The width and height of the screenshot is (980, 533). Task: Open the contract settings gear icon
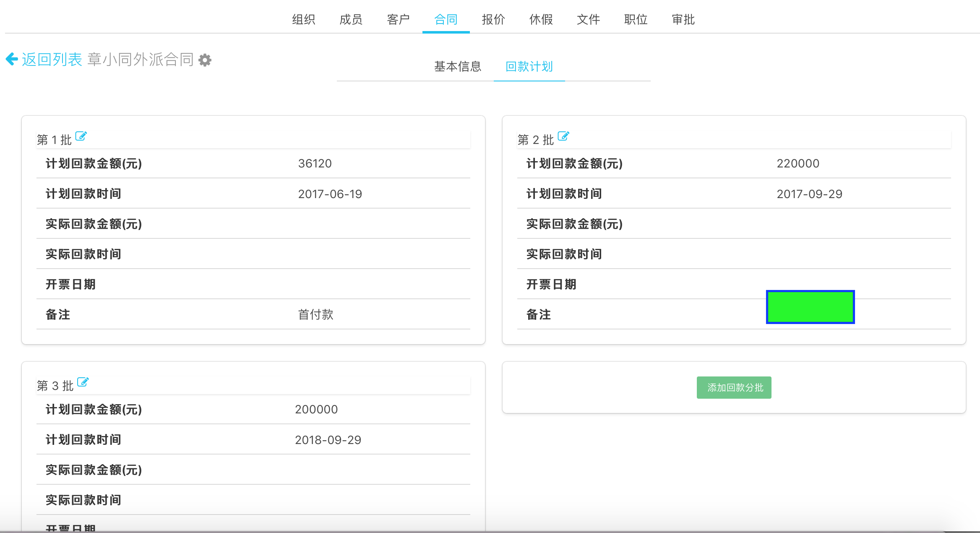(205, 60)
